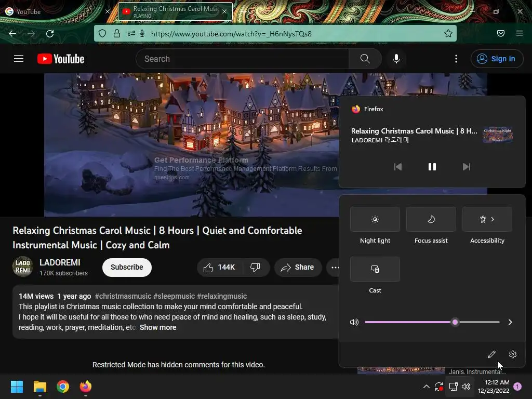Reload the page
The image size is (532, 399).
(50, 34)
